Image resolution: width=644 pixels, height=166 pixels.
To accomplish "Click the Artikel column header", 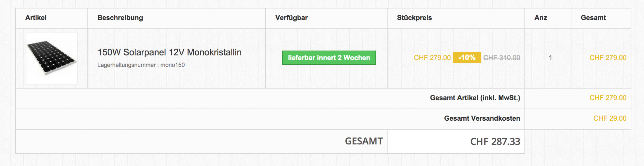I will 36,18.
